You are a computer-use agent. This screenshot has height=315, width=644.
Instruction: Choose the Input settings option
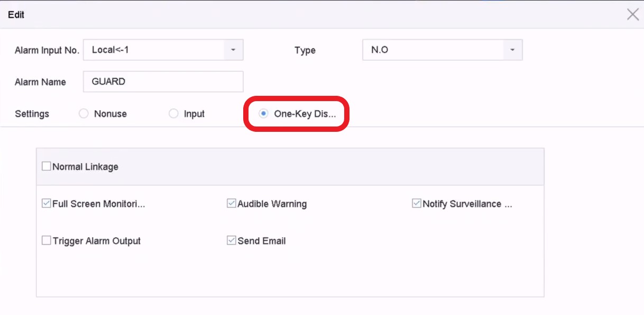(173, 114)
